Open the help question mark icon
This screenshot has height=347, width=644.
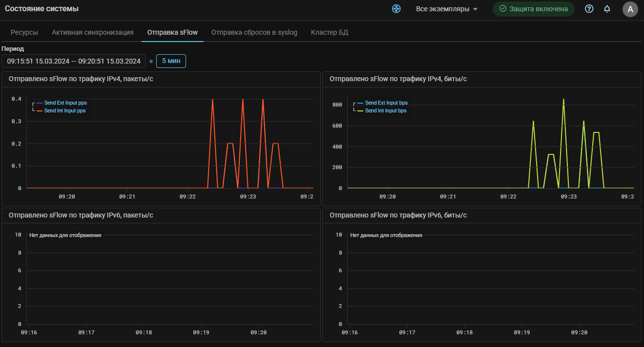pyautogui.click(x=589, y=9)
